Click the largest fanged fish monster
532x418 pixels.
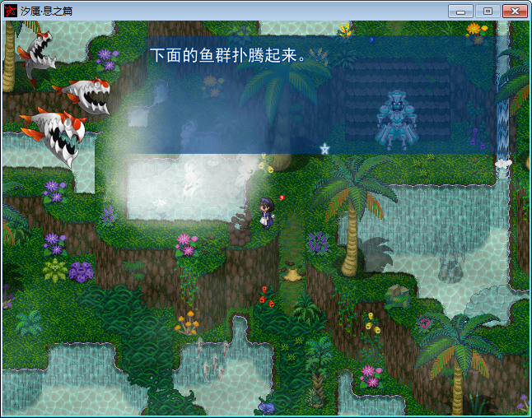point(54,136)
